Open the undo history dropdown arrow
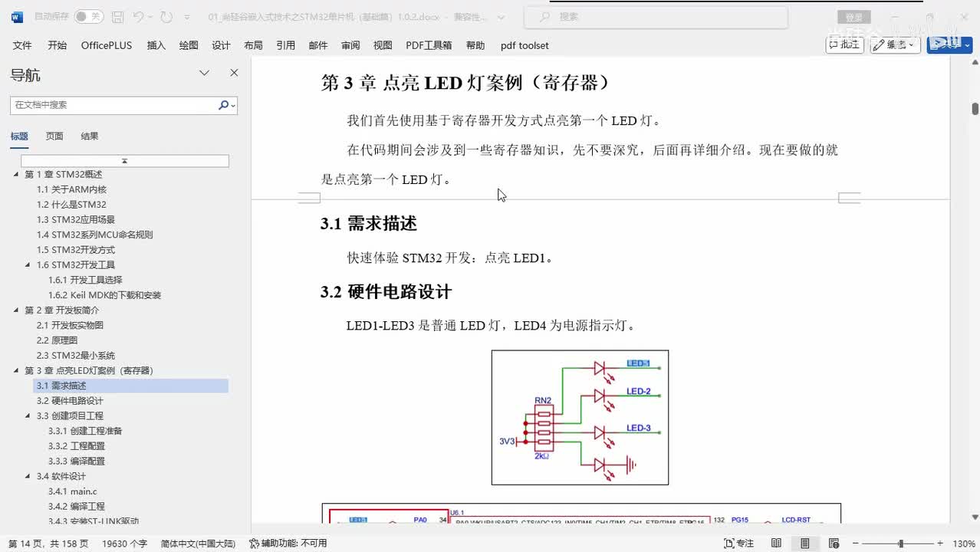This screenshot has height=552, width=980. (151, 16)
